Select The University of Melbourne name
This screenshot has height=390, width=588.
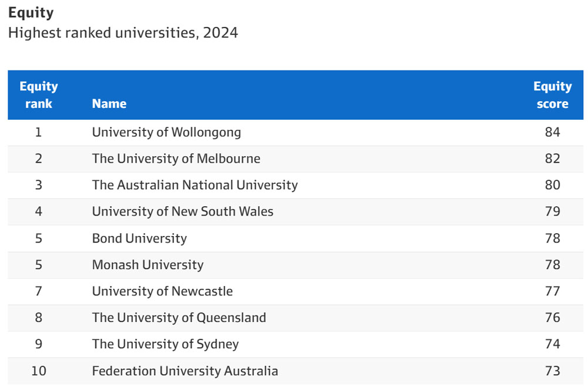(x=176, y=159)
